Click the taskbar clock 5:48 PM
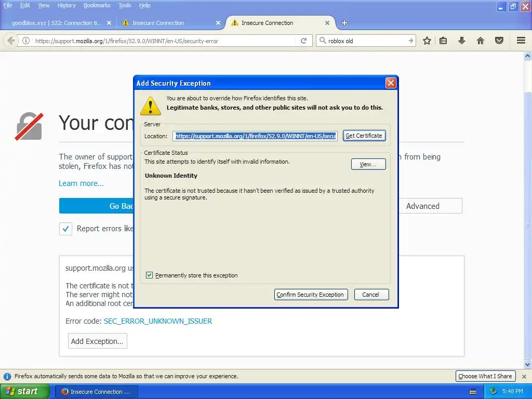The image size is (532, 399). (x=513, y=391)
